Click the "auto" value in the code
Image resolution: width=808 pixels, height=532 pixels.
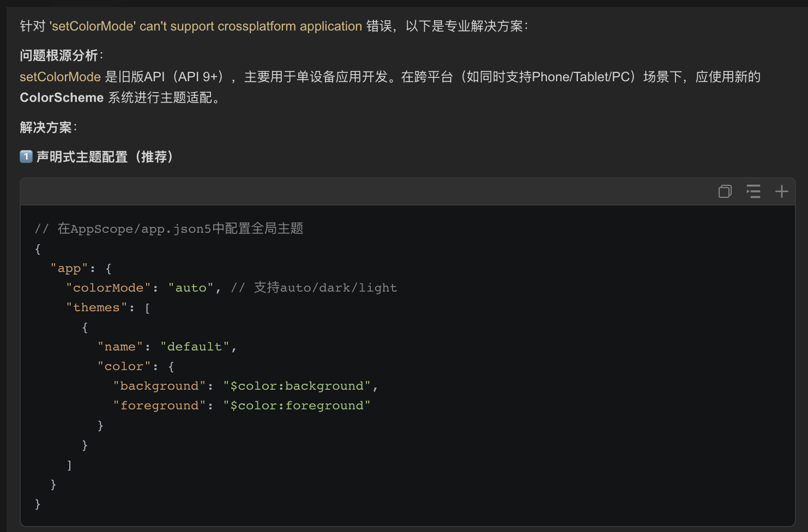191,288
